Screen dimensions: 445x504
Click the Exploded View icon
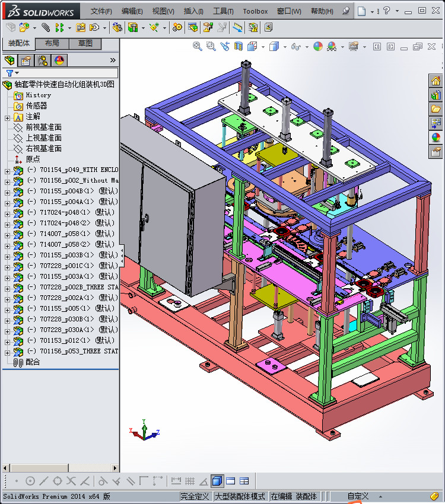coord(208,28)
